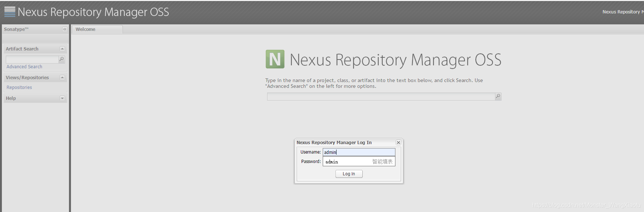644x212 pixels.
Task: Click the Help panel header
Action: click(35, 98)
